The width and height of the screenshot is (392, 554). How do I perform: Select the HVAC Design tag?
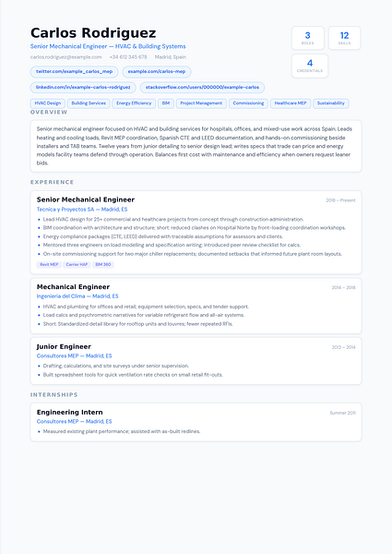pyautogui.click(x=48, y=103)
